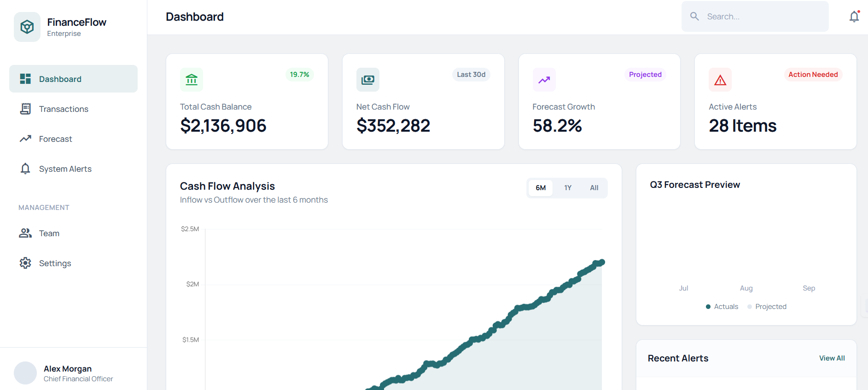Toggle Projected legend in Q3 Forecast Preview

point(767,307)
